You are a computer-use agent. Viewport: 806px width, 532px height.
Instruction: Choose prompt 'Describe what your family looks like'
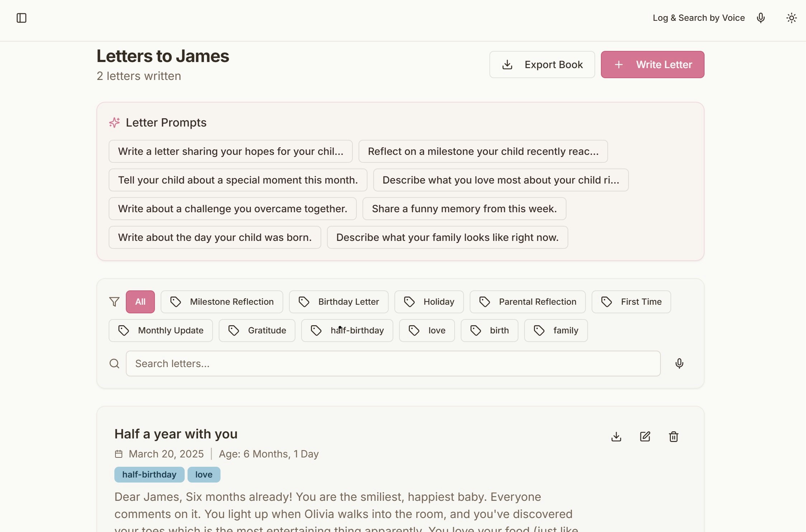coord(447,237)
